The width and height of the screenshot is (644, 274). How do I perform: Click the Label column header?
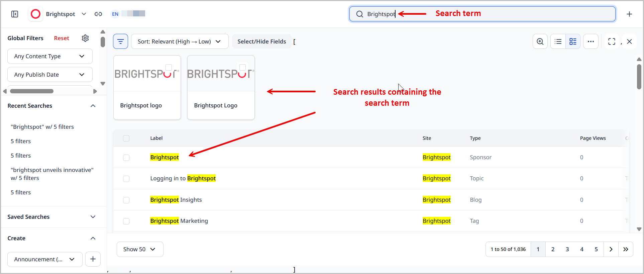click(156, 138)
